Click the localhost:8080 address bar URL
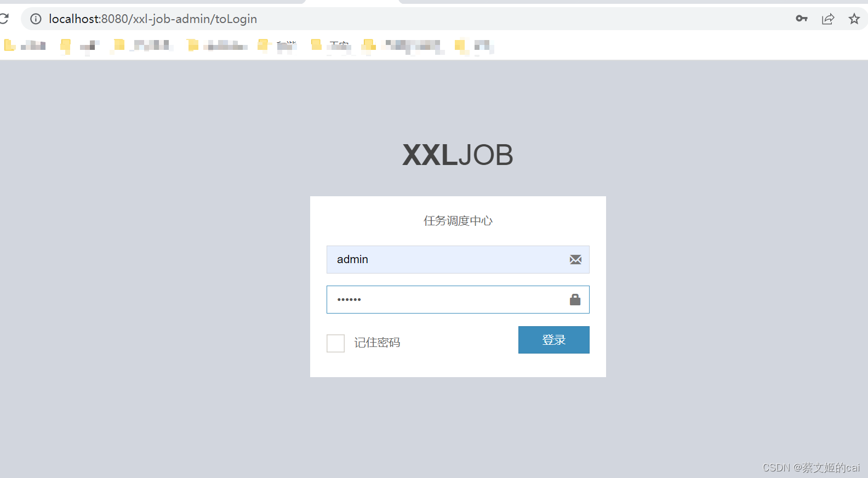Image resolution: width=868 pixels, height=478 pixels. pyautogui.click(x=153, y=19)
